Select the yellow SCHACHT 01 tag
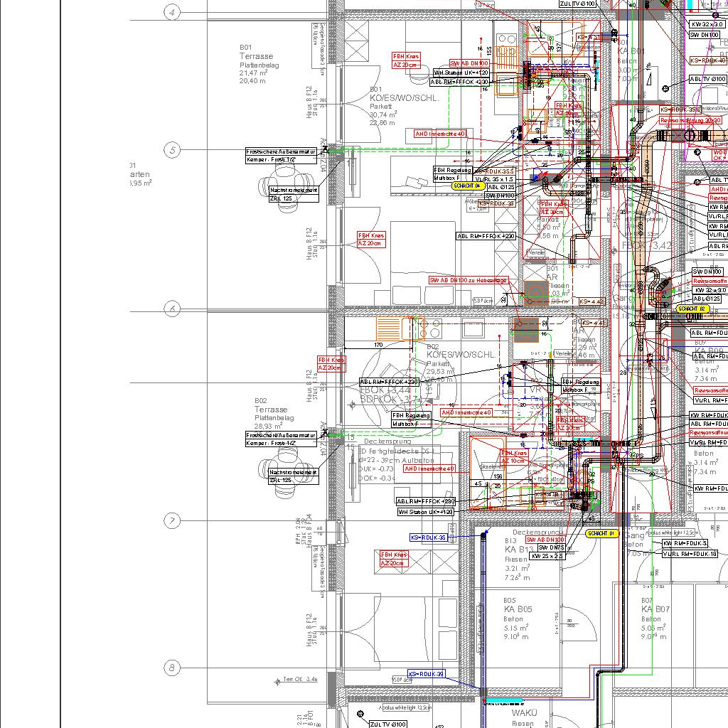Image resolution: width=728 pixels, height=728 pixels. pos(602,533)
